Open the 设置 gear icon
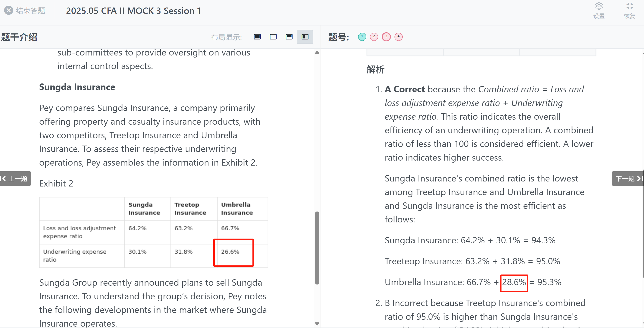This screenshot has height=335, width=644. [599, 6]
